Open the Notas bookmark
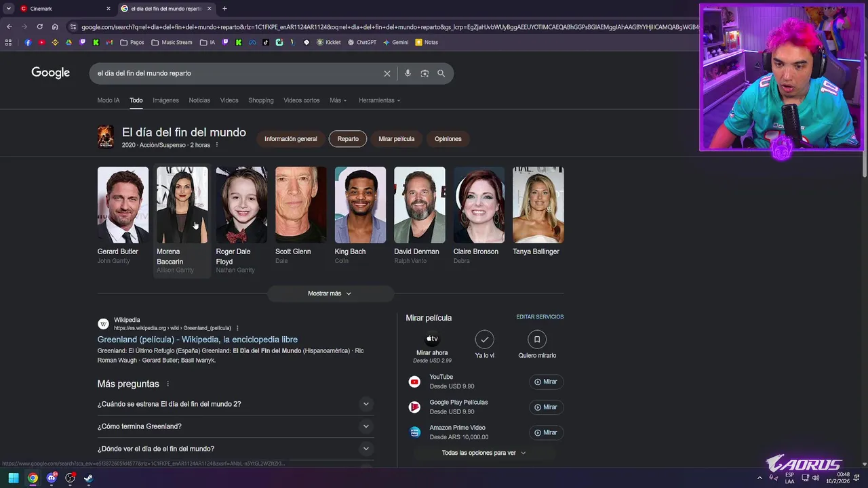 coord(427,42)
